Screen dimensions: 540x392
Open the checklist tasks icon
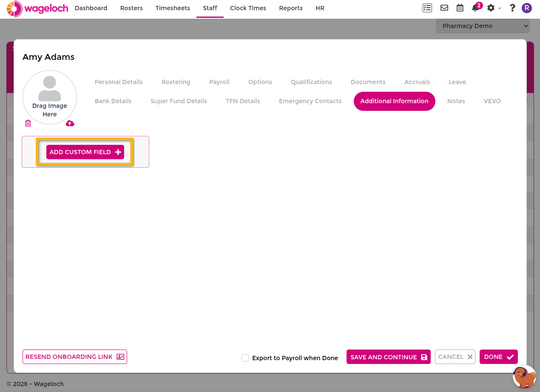pos(427,8)
